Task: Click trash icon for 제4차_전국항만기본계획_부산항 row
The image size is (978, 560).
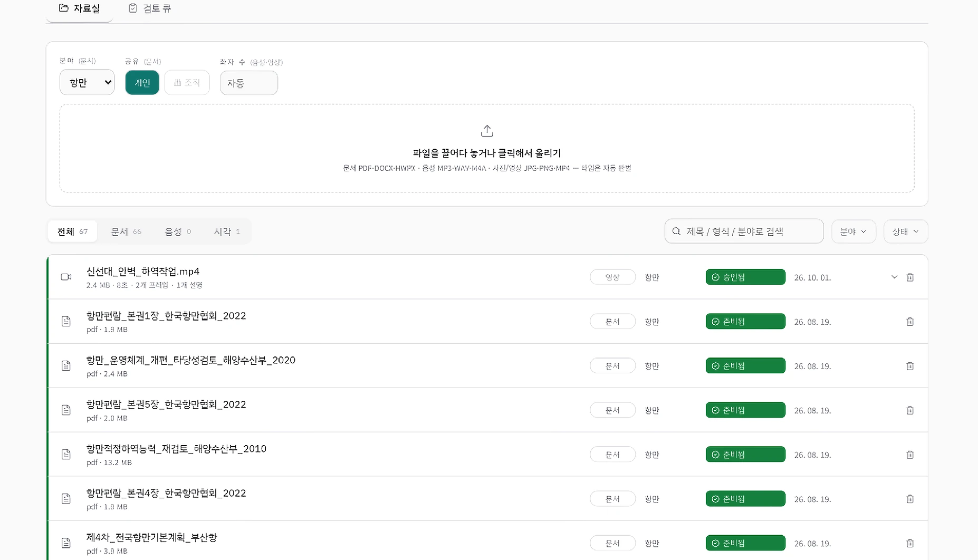Action: tap(910, 543)
